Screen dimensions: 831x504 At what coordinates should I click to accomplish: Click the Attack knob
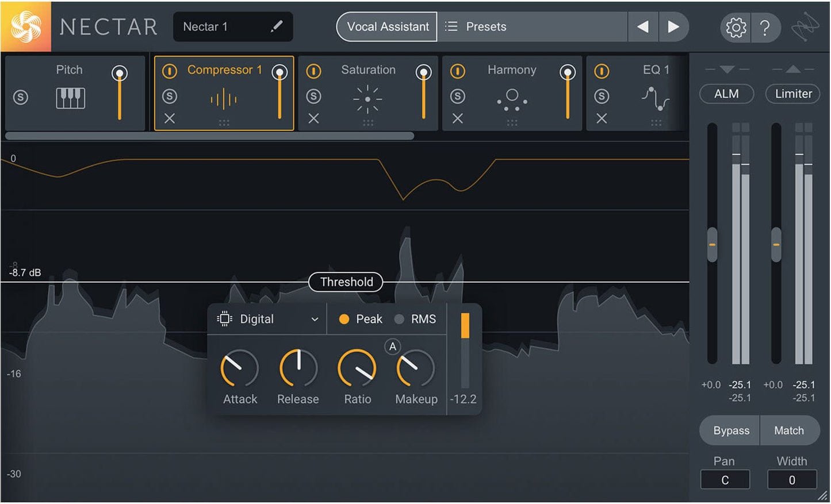click(239, 368)
